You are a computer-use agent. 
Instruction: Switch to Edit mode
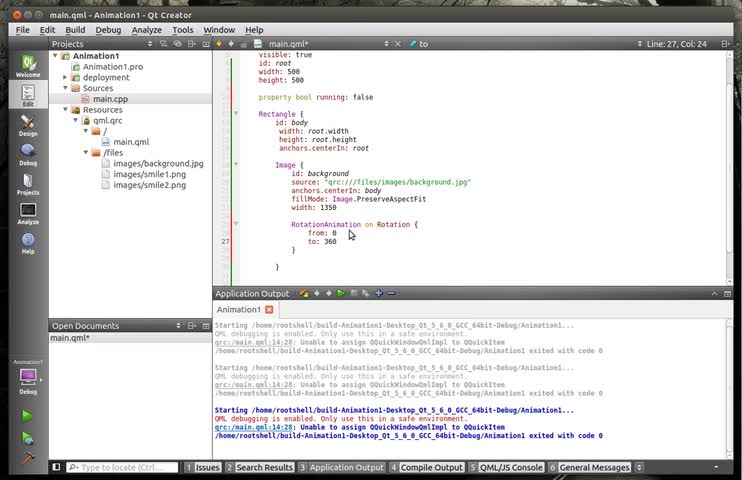28,95
